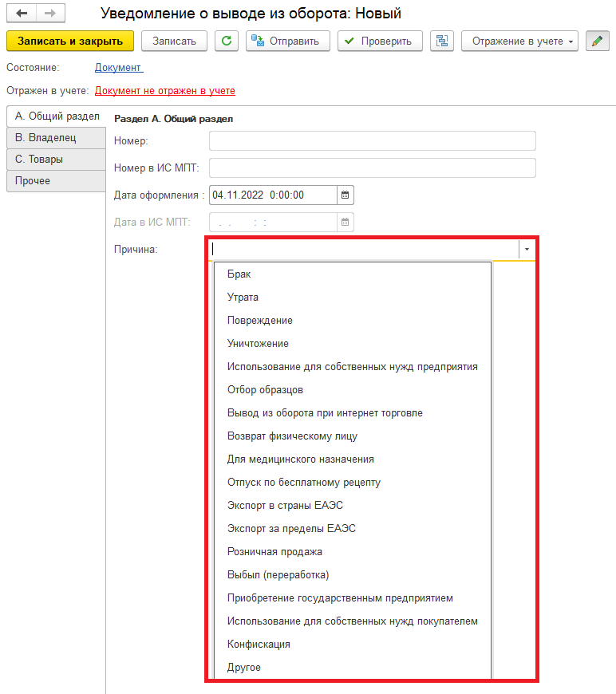Pick Отбор образцов option
This screenshot has height=694, width=616.
pyautogui.click(x=353, y=390)
